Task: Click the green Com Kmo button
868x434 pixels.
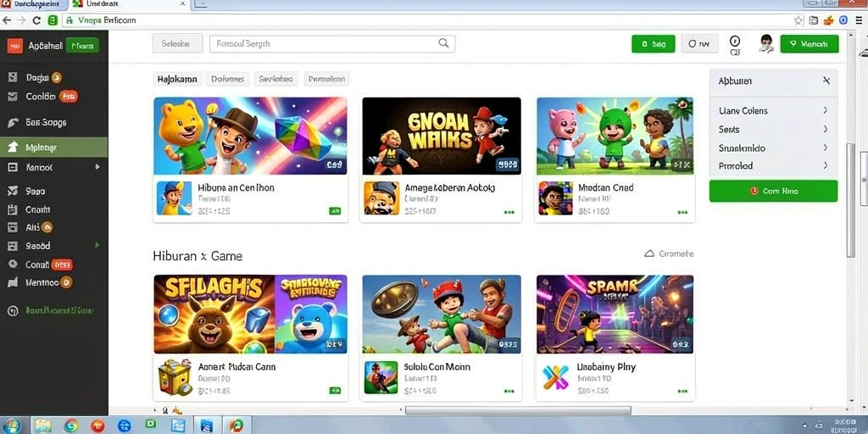Action: point(773,191)
